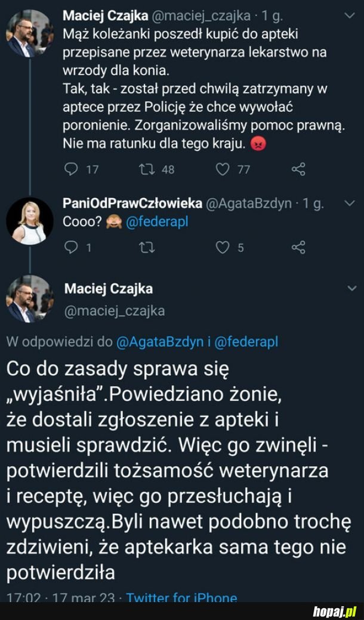Open the PaniOdPrawCzłowieka display name
Image resolution: width=364 pixels, height=620 pixels.
click(x=132, y=203)
